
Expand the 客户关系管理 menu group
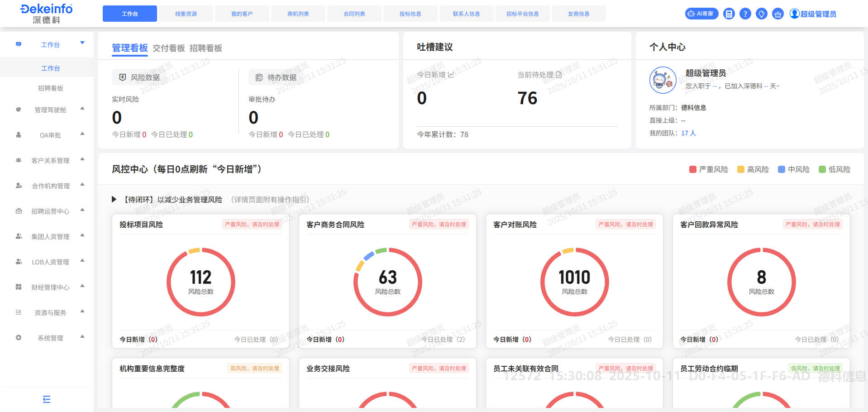click(x=82, y=160)
